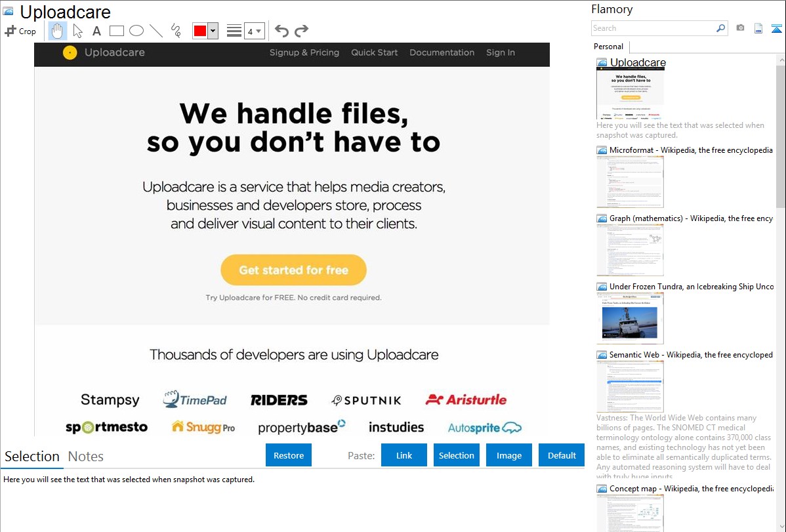Choose the text annotation tool
Screen dimensions: 786x532
pyautogui.click(x=96, y=31)
